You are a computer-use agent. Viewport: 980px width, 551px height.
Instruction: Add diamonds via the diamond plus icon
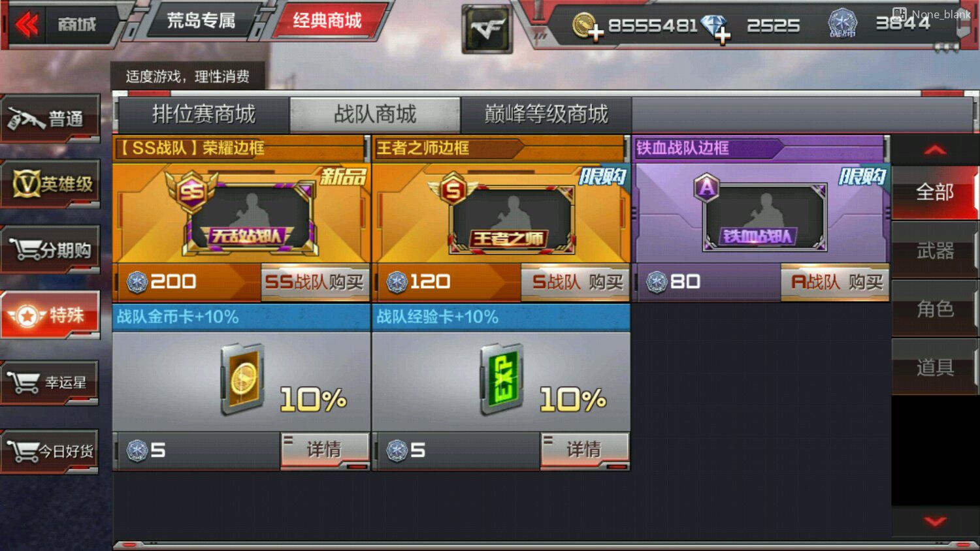point(715,28)
